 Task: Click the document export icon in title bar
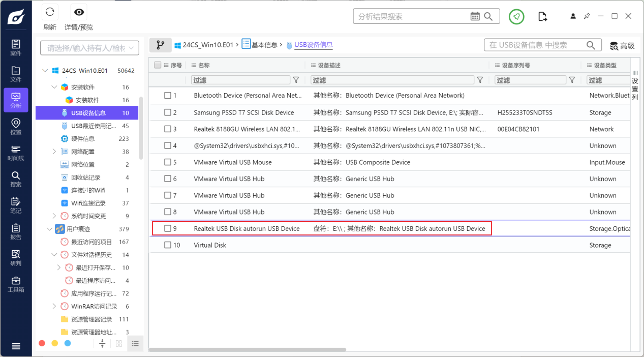(x=542, y=16)
